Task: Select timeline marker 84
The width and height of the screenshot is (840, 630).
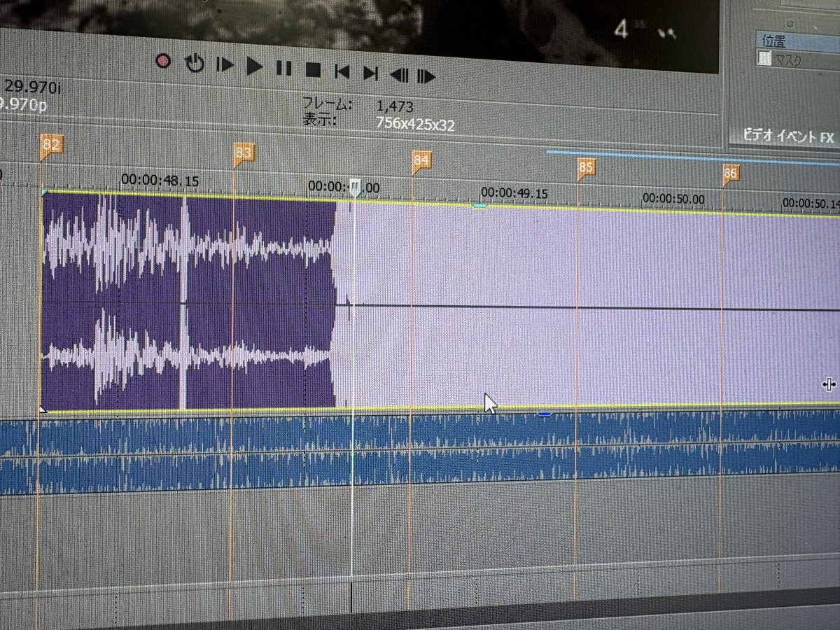Action: (421, 162)
